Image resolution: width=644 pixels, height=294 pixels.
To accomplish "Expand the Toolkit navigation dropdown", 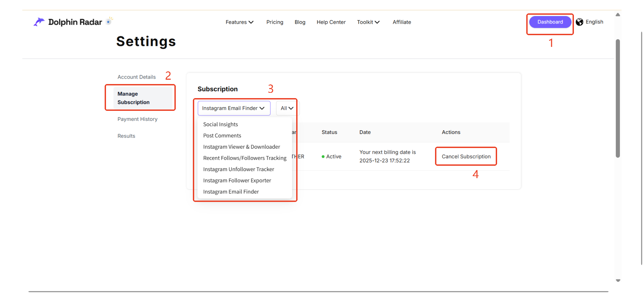I will pos(368,22).
